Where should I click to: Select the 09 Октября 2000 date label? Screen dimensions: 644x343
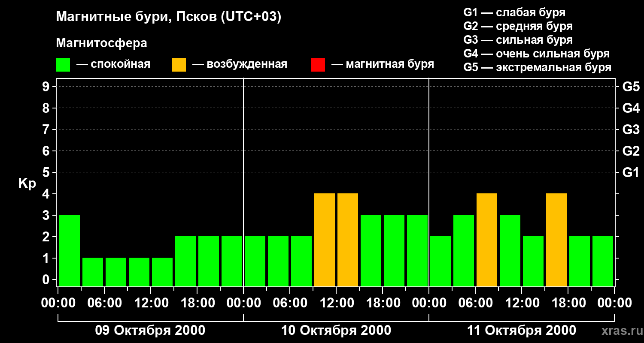coord(150,331)
